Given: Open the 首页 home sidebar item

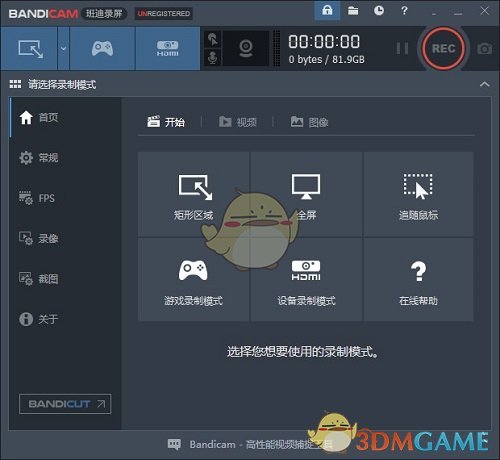Looking at the screenshot, I should pos(66,117).
